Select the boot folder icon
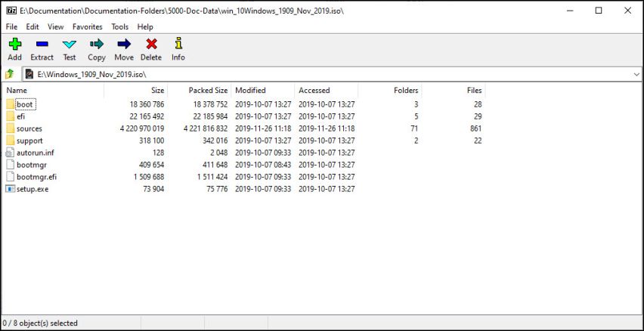Image resolution: width=644 pixels, height=331 pixels. (x=11, y=104)
